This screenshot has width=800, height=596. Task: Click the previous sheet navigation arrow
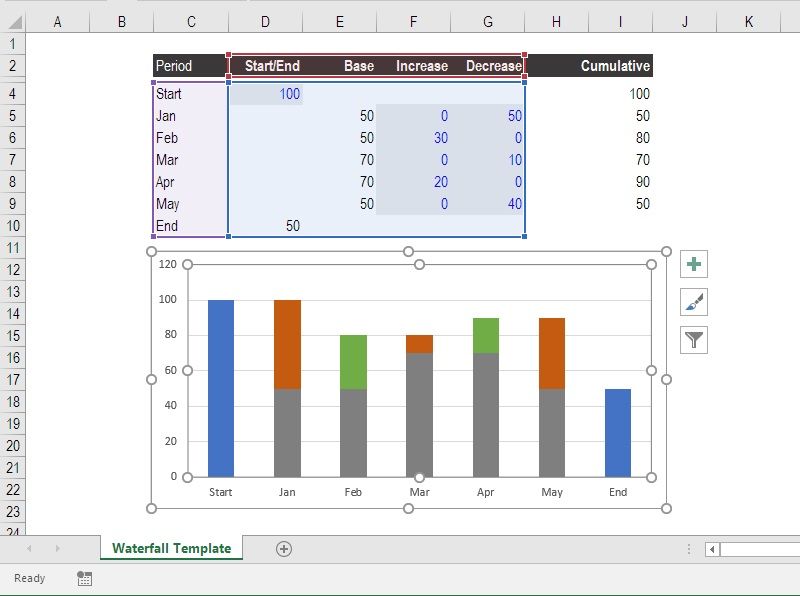tap(28, 549)
